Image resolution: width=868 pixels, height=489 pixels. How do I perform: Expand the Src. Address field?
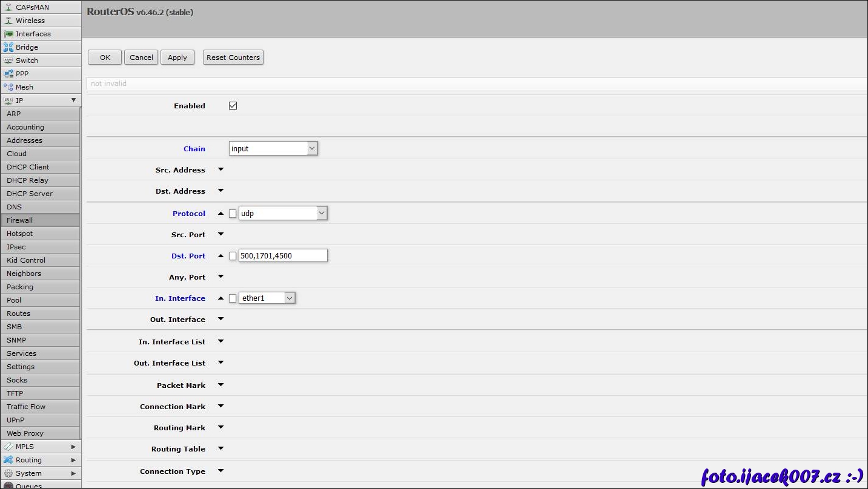[x=220, y=170]
